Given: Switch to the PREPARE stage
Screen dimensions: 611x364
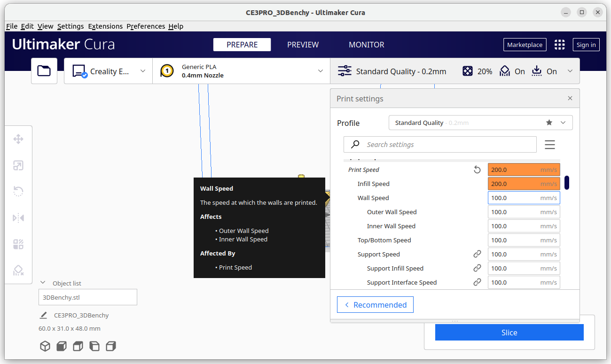Looking at the screenshot, I should [242, 45].
